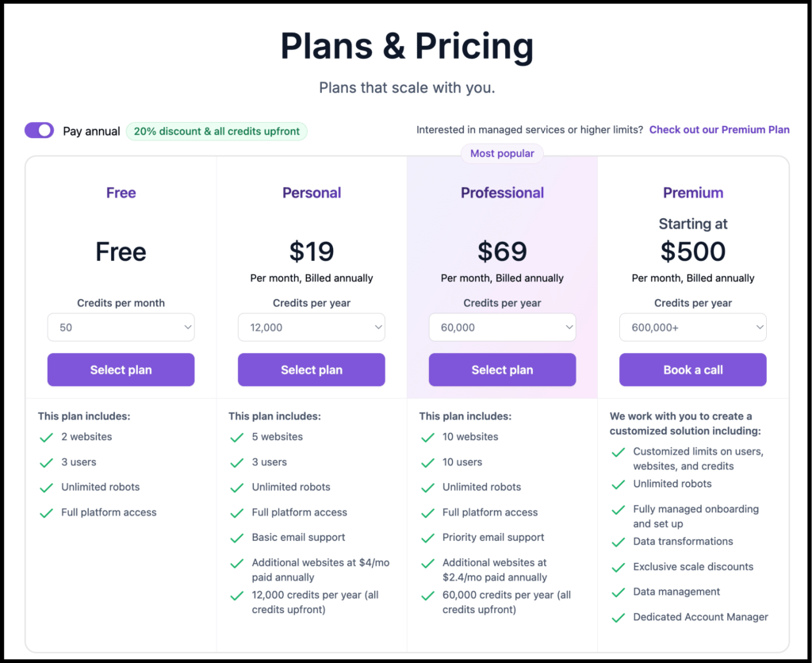Click 'Select plan' under the Personal plan
The height and width of the screenshot is (663, 812).
[311, 370]
